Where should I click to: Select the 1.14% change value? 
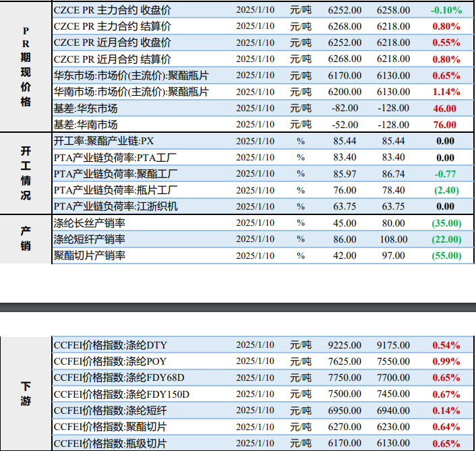click(x=446, y=92)
